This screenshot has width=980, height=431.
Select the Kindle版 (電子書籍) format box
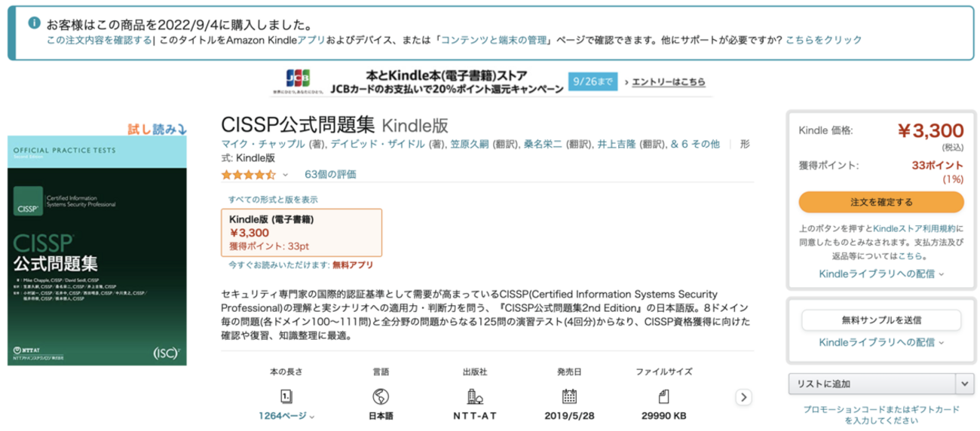pos(302,232)
